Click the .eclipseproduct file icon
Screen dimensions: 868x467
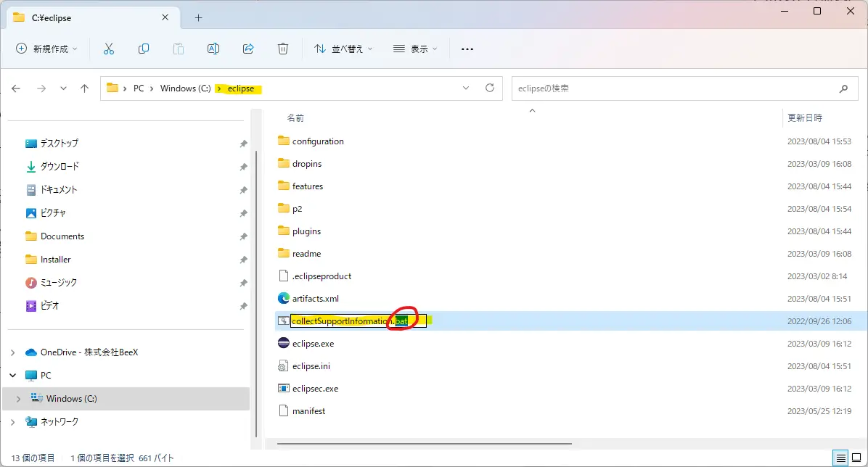click(x=284, y=276)
